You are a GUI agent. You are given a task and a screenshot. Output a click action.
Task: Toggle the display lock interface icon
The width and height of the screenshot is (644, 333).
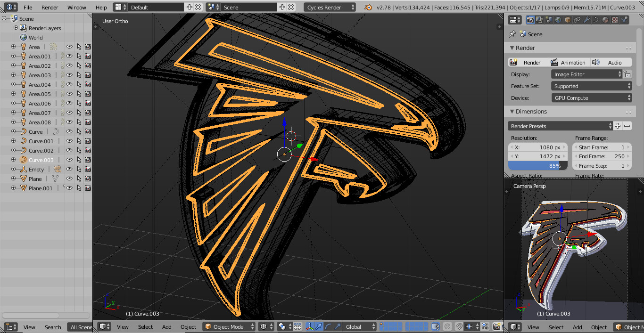tap(627, 74)
